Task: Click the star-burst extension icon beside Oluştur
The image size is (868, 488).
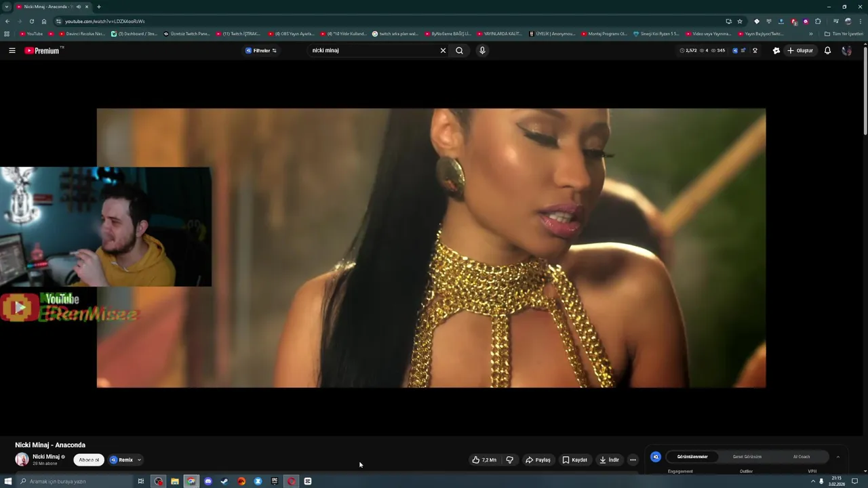Action: (x=776, y=50)
